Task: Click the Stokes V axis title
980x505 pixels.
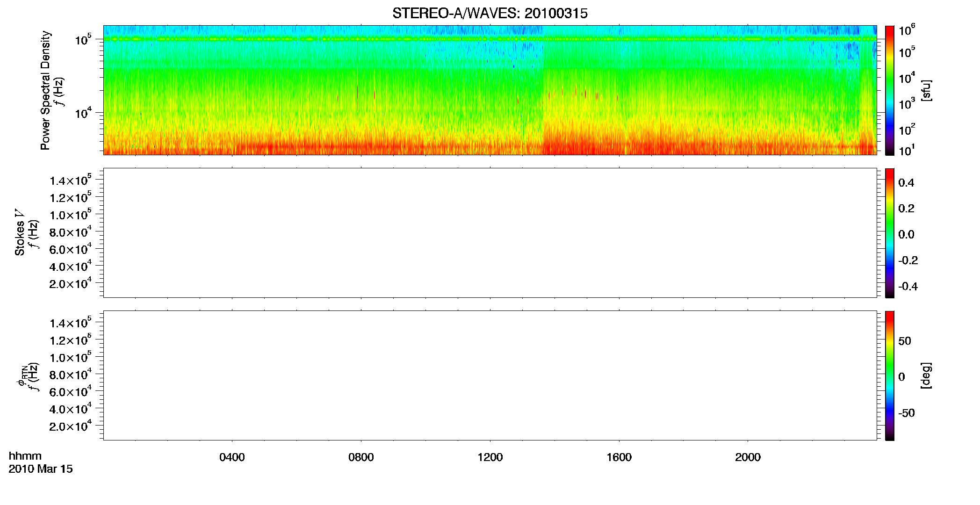Action: [20, 233]
